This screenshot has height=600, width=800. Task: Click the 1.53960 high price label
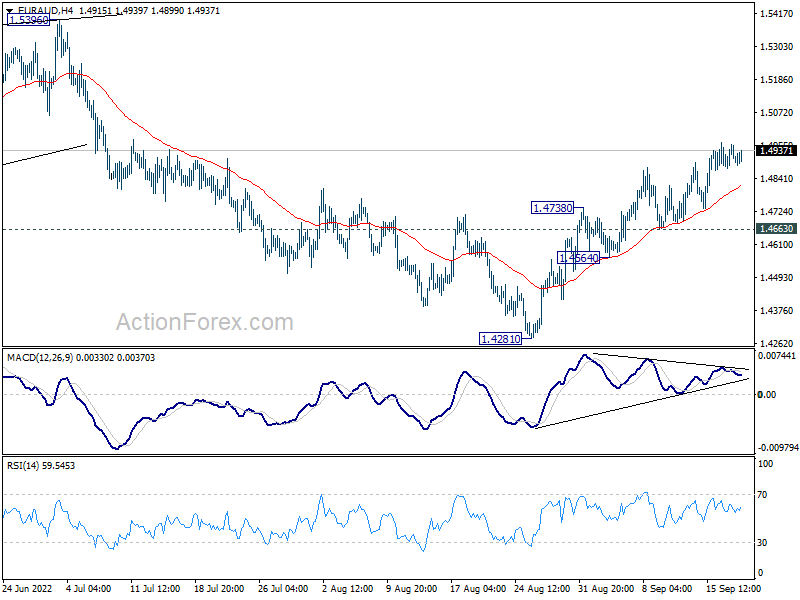coord(28,20)
